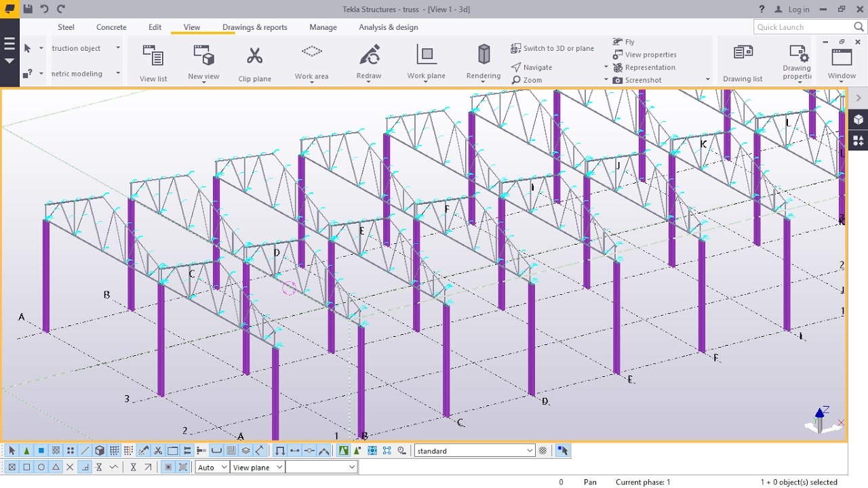Expand the parametric modeling dropdown arrow

click(118, 73)
